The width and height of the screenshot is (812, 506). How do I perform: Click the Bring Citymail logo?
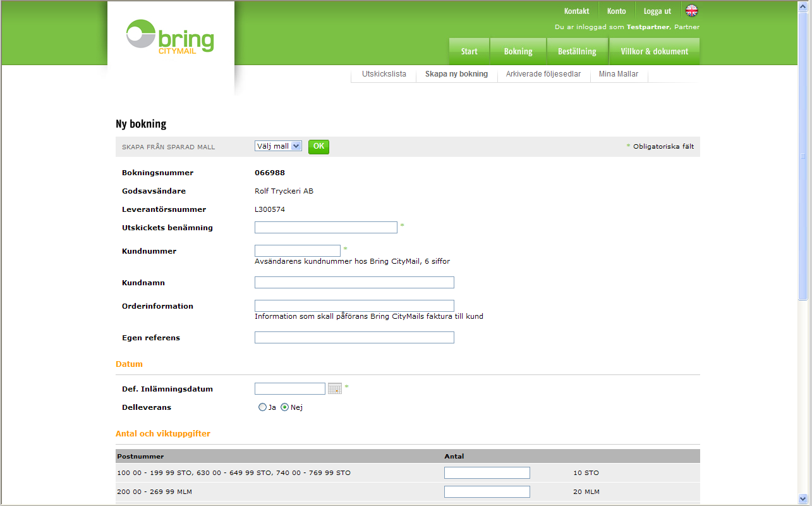(170, 38)
